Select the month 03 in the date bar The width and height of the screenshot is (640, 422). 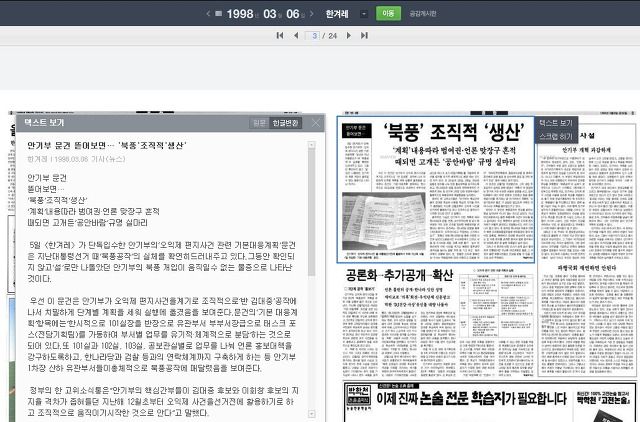click(x=270, y=14)
